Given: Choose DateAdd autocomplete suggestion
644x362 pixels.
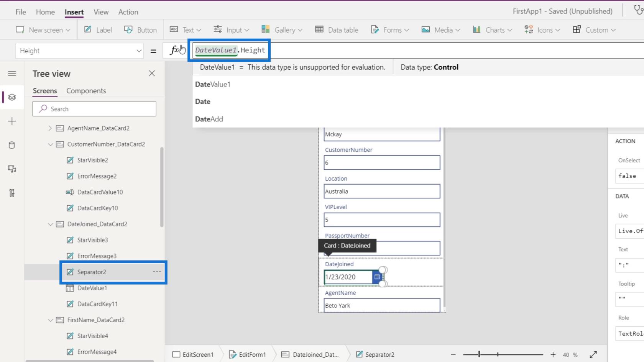Looking at the screenshot, I should coord(209,119).
